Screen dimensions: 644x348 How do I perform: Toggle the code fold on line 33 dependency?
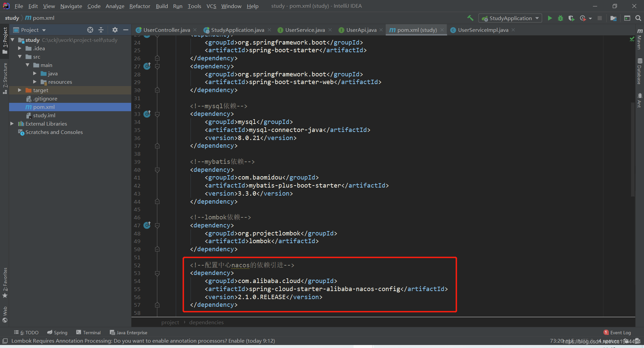pos(157,114)
